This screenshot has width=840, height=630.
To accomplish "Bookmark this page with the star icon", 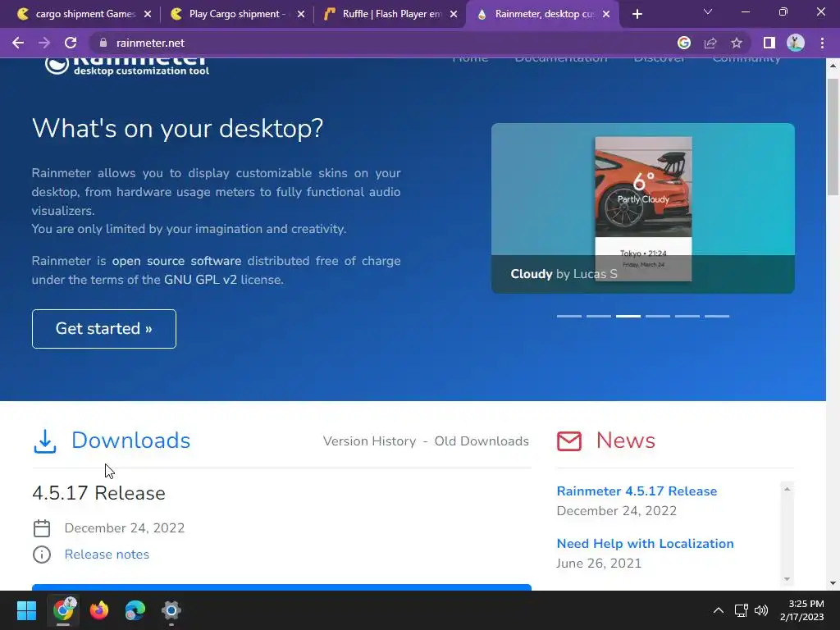I will pyautogui.click(x=737, y=43).
